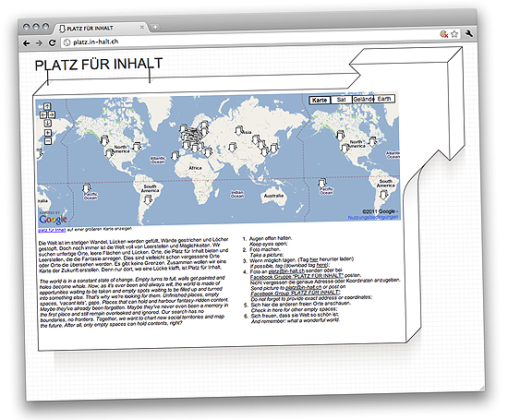Click the marker at the eastern Mediterranean
508x420 pixels.
(208, 152)
